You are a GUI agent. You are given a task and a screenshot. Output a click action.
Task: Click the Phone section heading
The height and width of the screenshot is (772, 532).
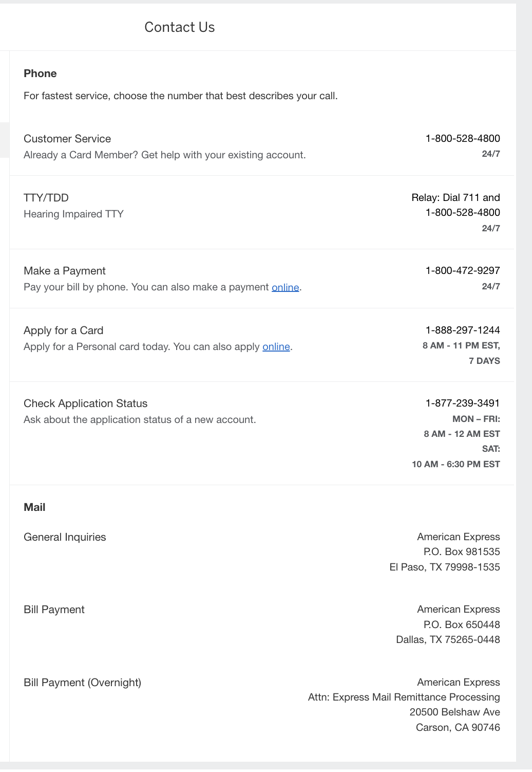point(40,73)
